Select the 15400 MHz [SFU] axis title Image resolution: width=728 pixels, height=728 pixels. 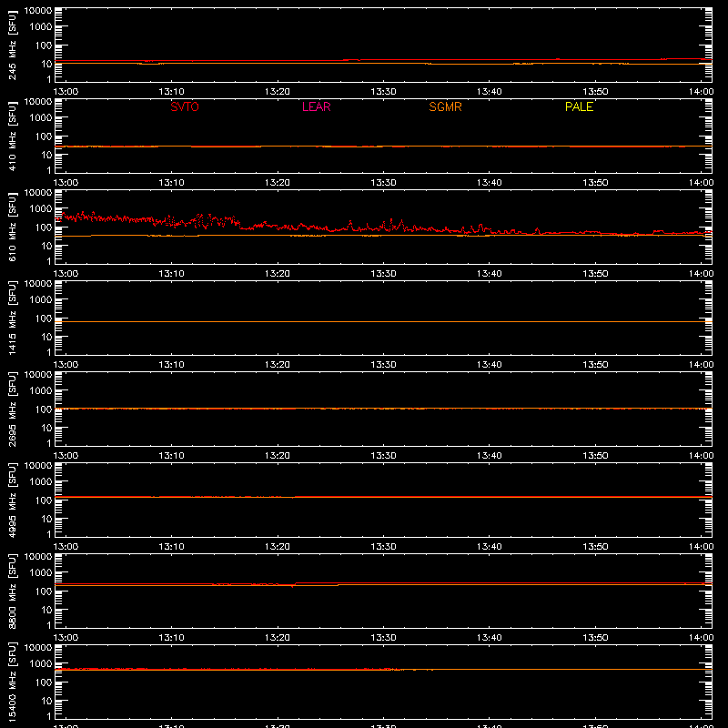[12, 682]
